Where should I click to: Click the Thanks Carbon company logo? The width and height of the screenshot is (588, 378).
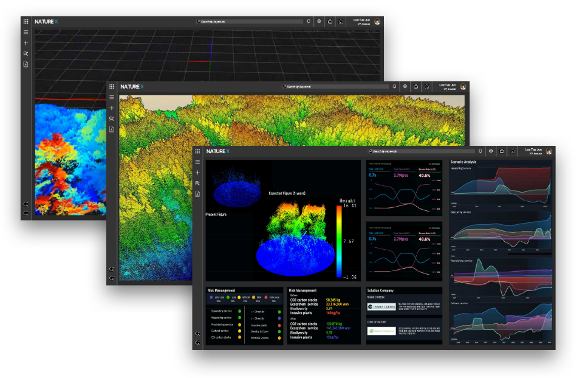point(381,307)
